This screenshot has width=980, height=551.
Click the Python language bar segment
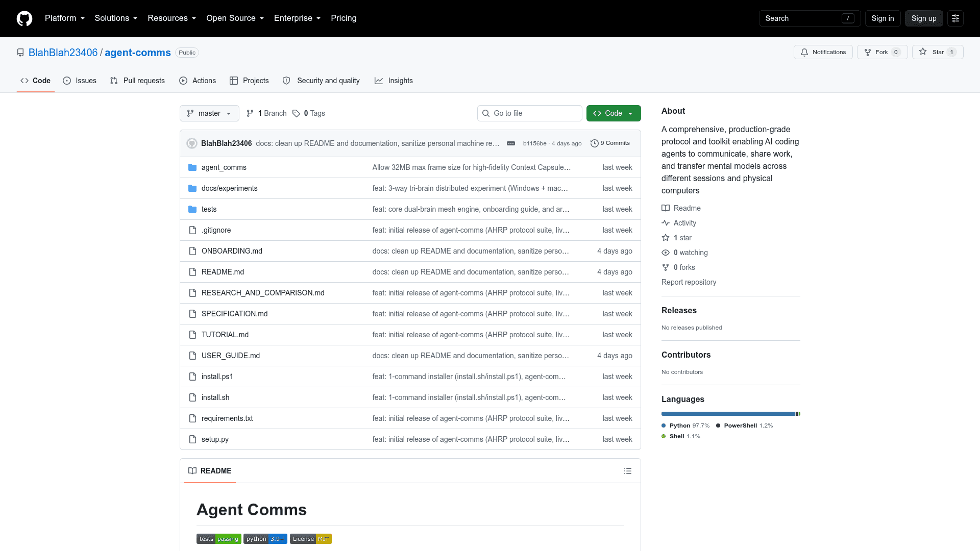pyautogui.click(x=728, y=414)
